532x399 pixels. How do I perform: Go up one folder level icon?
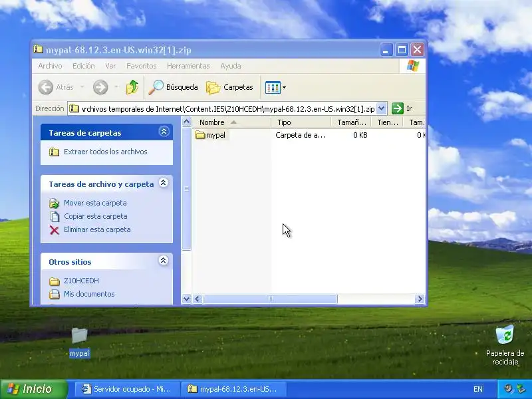pos(132,87)
